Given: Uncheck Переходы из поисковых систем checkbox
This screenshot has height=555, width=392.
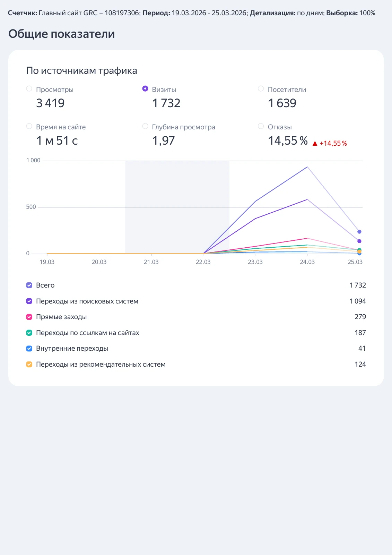Looking at the screenshot, I should (x=29, y=301).
